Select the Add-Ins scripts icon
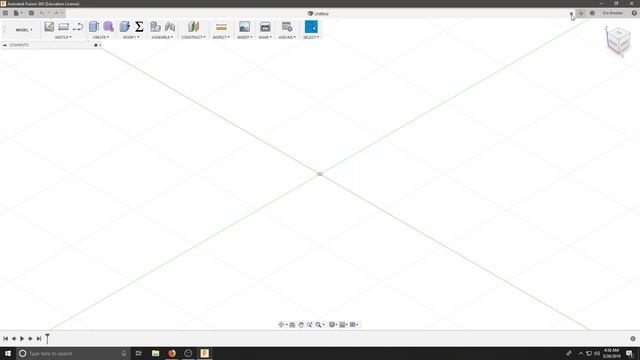The image size is (640, 360). tap(287, 27)
